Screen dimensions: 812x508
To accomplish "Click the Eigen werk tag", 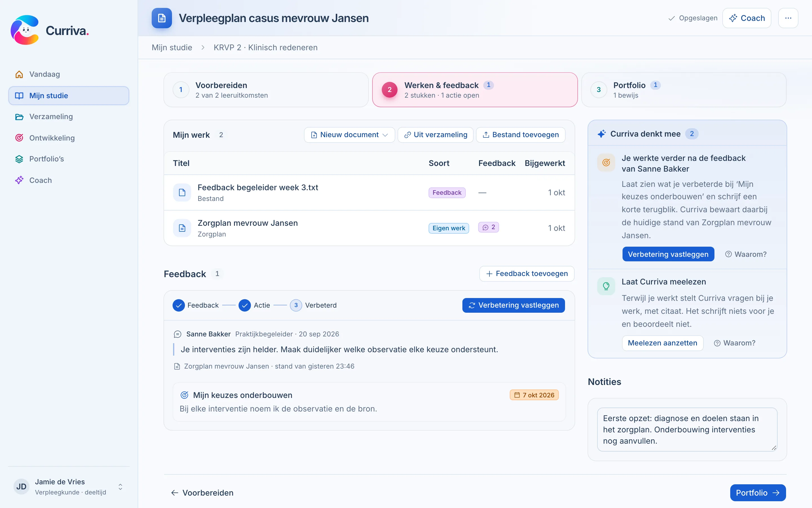I will pyautogui.click(x=449, y=228).
